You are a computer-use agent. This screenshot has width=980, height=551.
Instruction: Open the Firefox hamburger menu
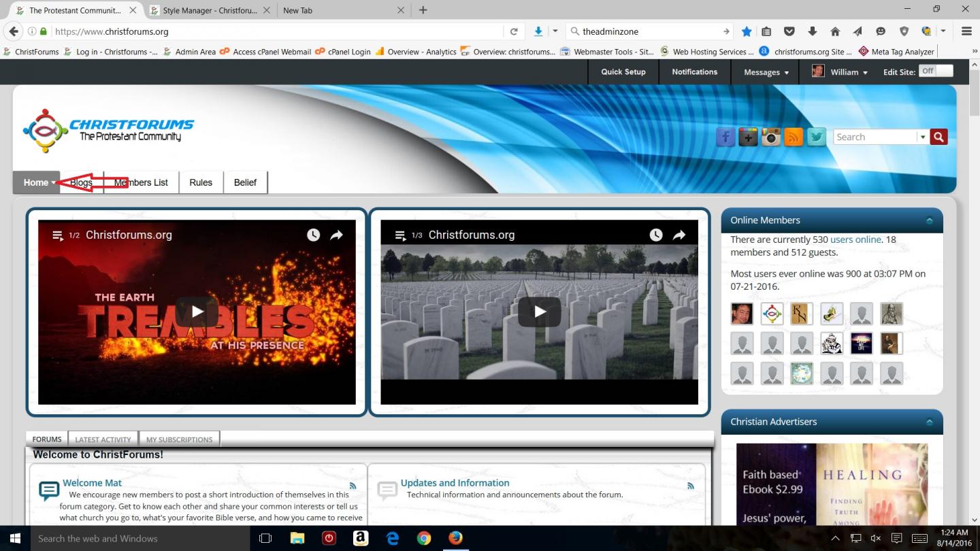(x=966, y=31)
